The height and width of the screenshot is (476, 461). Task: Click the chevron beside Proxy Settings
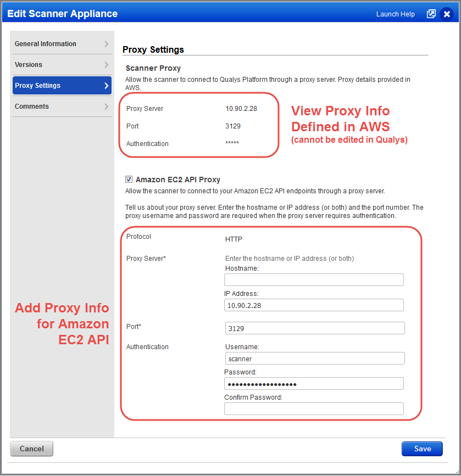coord(107,86)
